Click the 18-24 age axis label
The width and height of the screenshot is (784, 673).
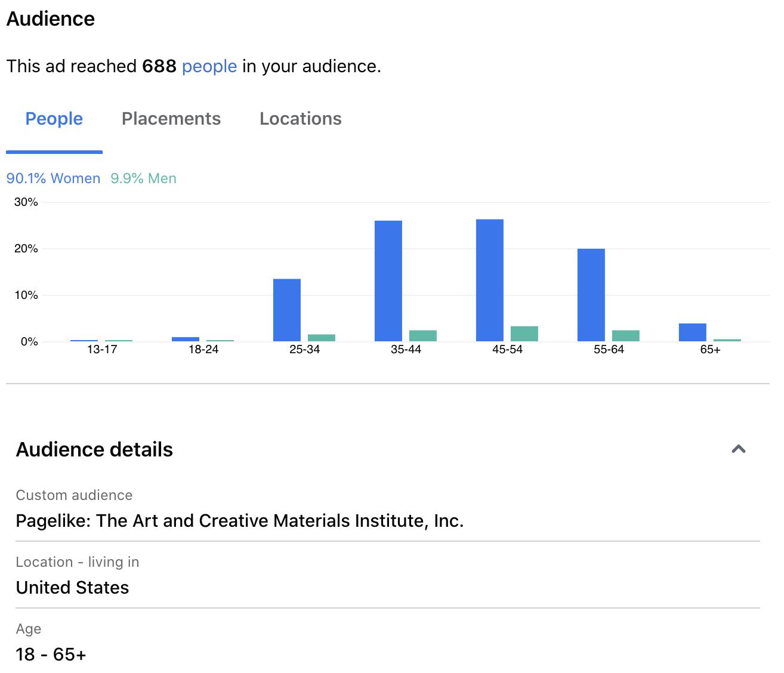point(203,350)
